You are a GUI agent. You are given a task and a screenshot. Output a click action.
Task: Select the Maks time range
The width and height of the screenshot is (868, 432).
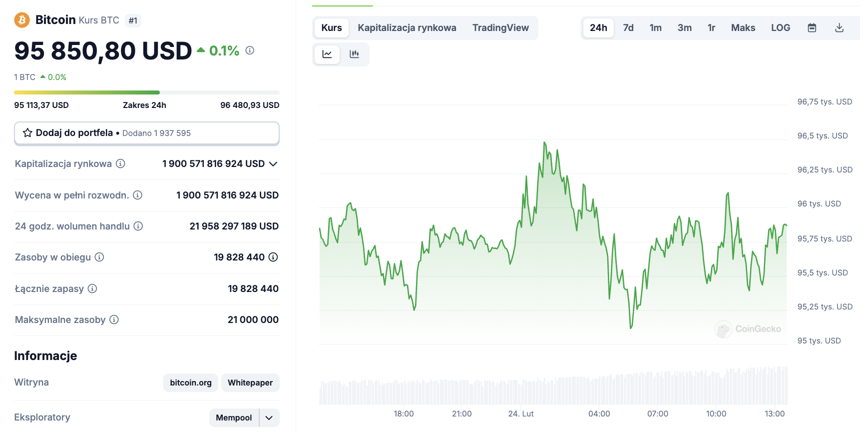743,27
